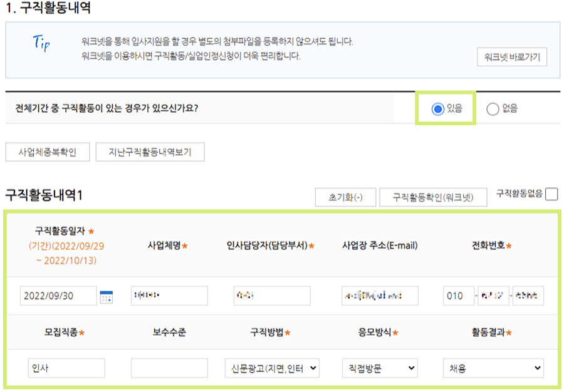Click the 워크넷 바로가기 button
The width and height of the screenshot is (564, 392).
click(x=512, y=56)
